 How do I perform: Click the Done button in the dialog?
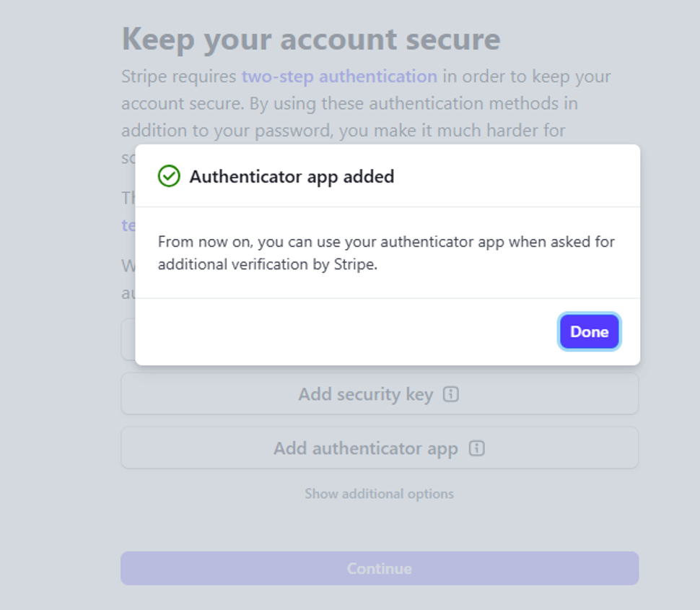[x=589, y=332]
